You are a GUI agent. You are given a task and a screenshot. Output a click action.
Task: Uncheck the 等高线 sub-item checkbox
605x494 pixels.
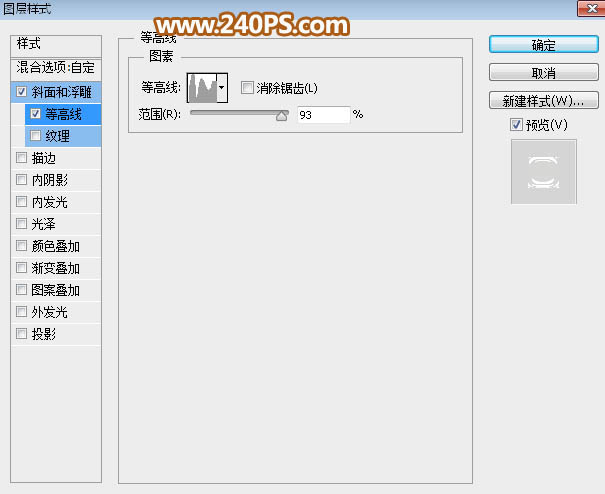coord(35,114)
